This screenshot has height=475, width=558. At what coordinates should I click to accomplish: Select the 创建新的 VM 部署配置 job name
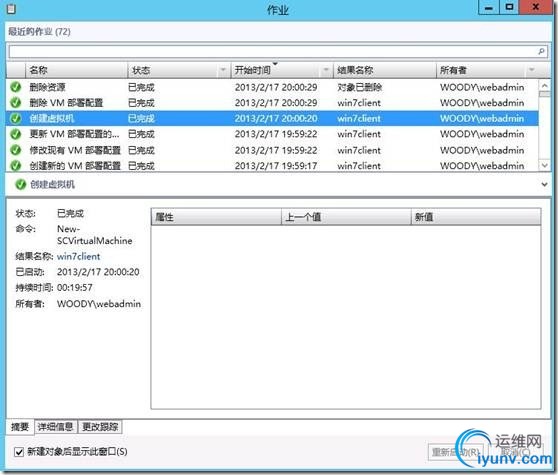tap(75, 166)
